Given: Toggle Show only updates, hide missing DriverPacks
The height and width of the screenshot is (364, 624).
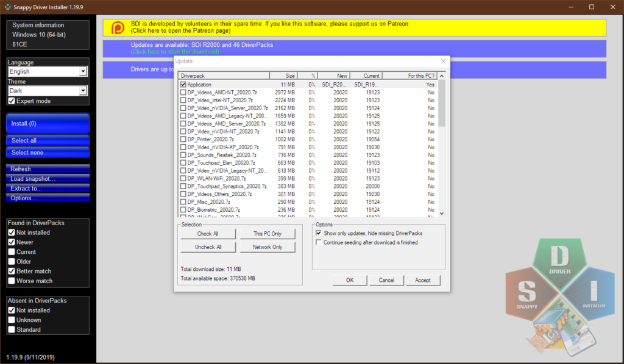Looking at the screenshot, I should pyautogui.click(x=318, y=233).
